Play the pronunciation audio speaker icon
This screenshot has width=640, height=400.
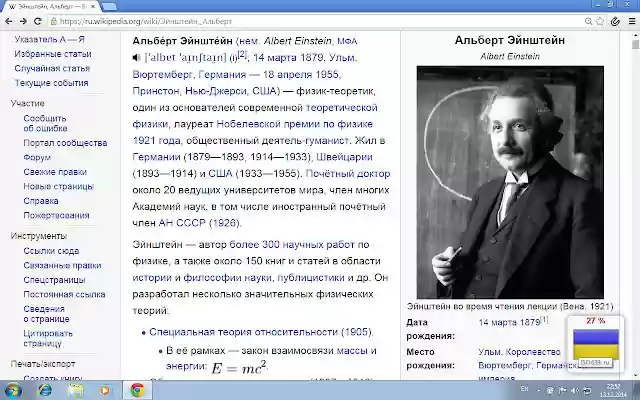[x=136, y=58]
